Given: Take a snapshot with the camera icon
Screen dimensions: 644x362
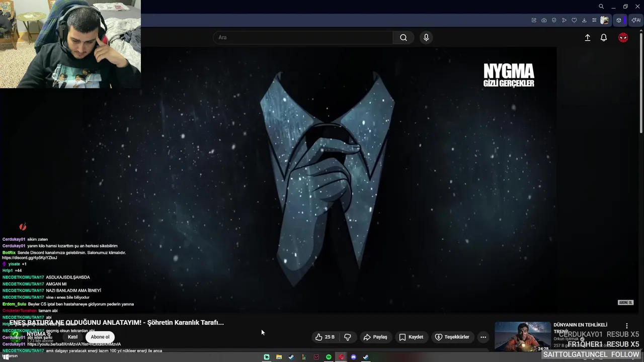Looking at the screenshot, I should (x=544, y=20).
